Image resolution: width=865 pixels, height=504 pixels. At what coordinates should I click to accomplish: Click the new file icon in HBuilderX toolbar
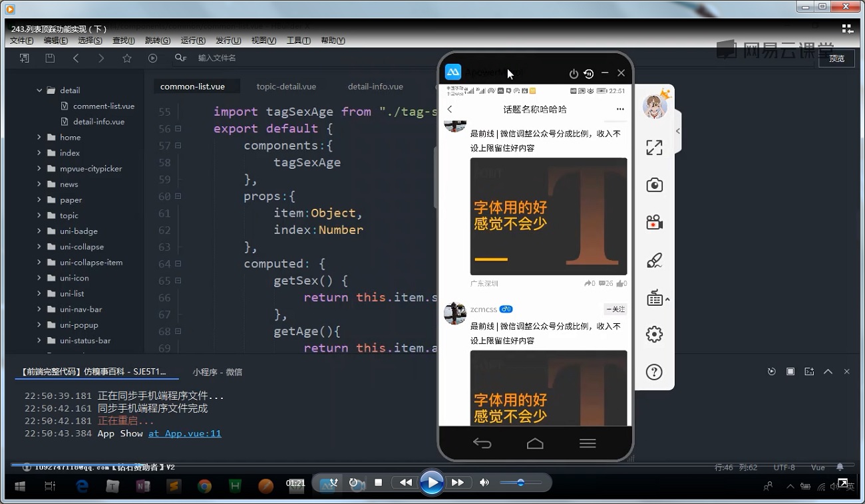(x=25, y=58)
